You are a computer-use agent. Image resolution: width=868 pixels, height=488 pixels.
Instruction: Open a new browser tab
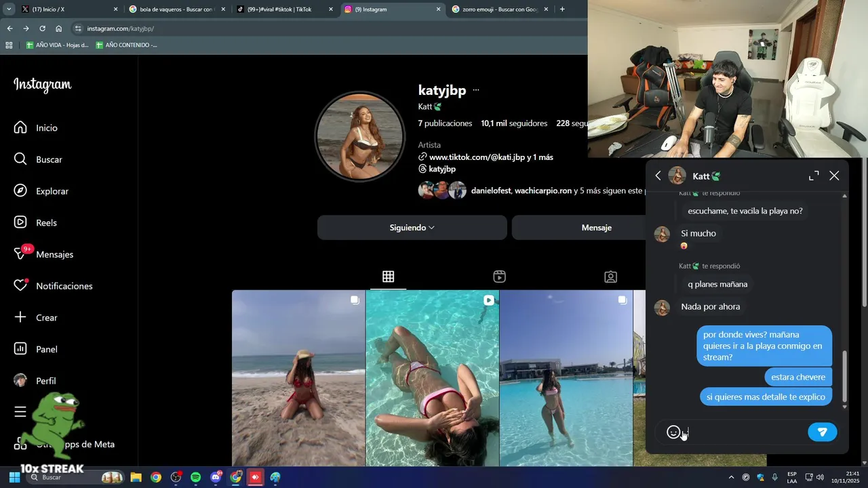562,9
